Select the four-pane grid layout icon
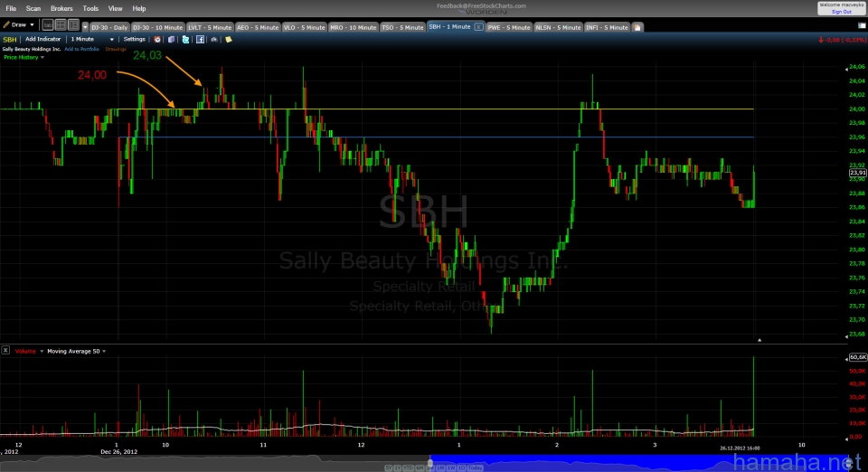Image resolution: width=868 pixels, height=472 pixels. 61,25
